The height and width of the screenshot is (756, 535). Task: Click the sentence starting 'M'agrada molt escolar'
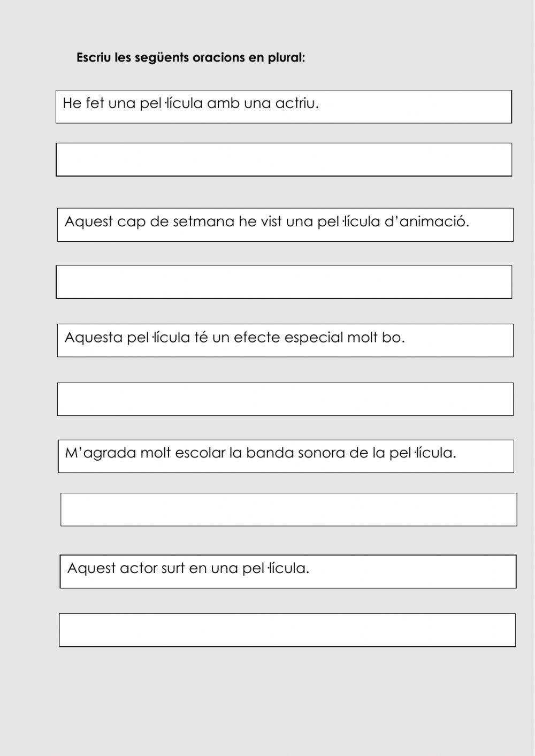point(260,453)
